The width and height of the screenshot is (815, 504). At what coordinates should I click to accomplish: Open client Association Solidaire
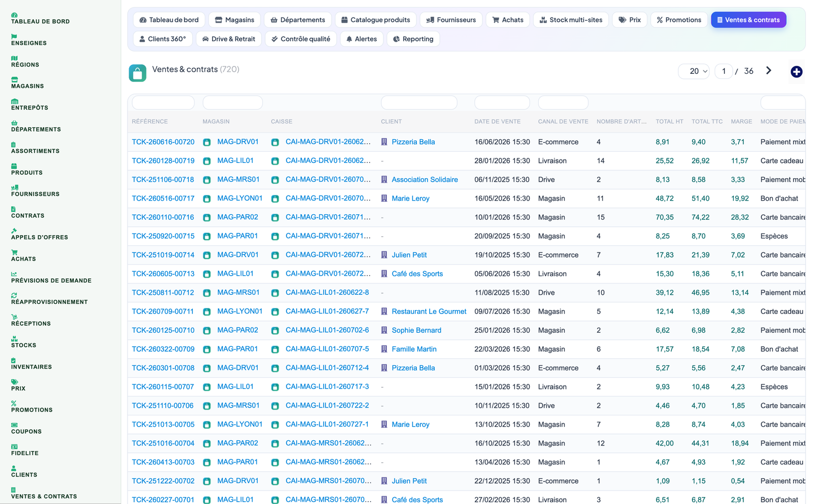tap(425, 180)
